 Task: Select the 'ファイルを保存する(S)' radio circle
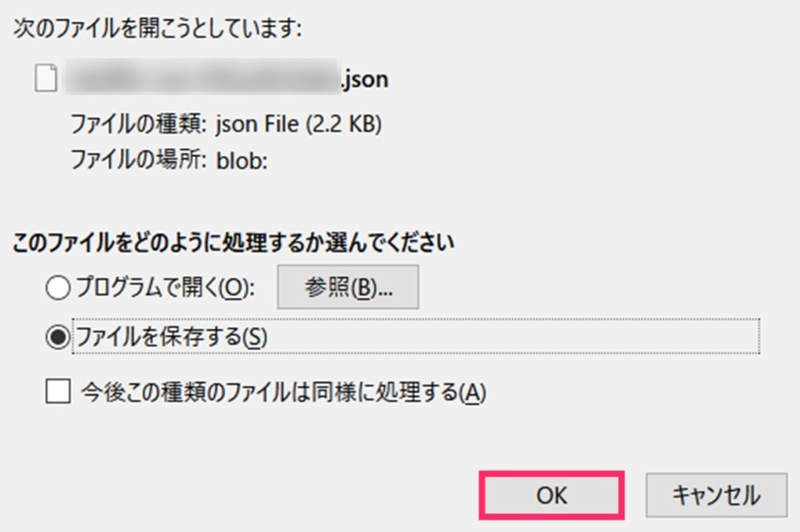(58, 337)
